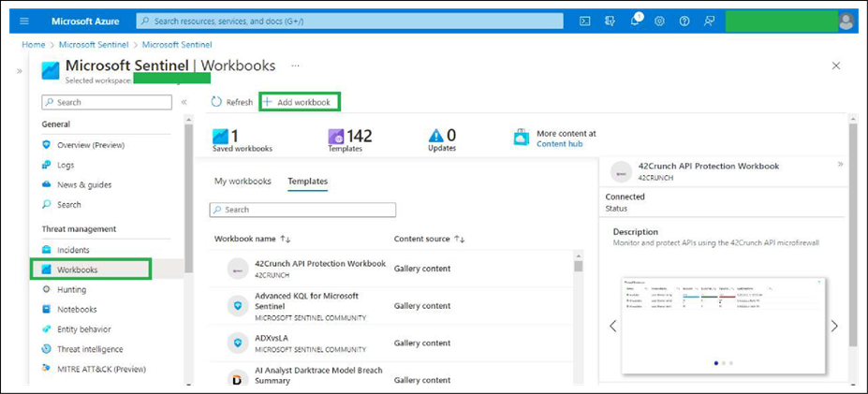This screenshot has height=394, width=868.
Task: Click the News & guides cloud icon
Action: 47,184
